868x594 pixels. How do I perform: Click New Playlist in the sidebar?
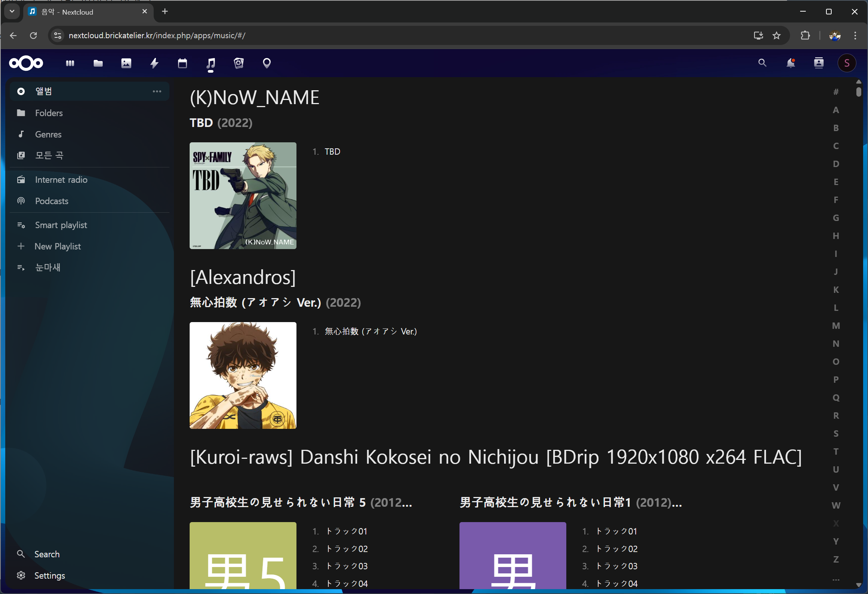pyautogui.click(x=58, y=246)
